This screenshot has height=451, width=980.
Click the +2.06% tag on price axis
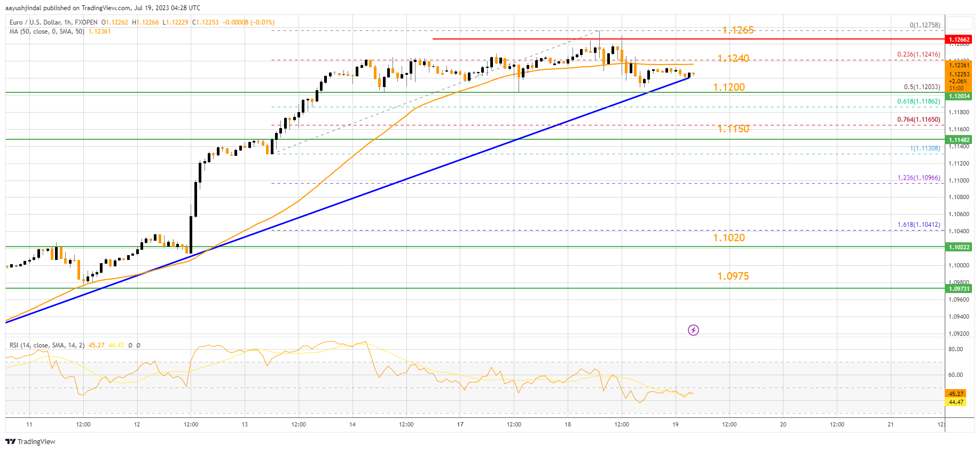click(958, 81)
